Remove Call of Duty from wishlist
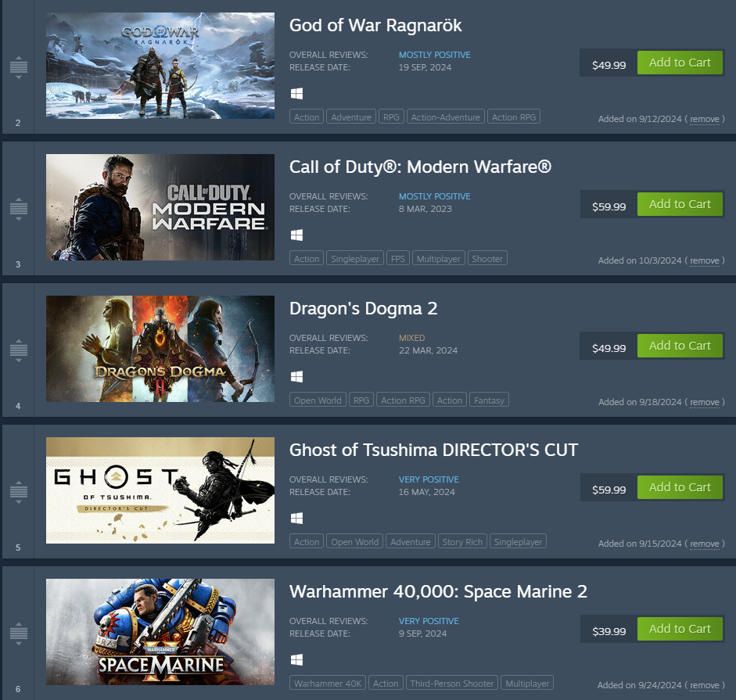 704,260
